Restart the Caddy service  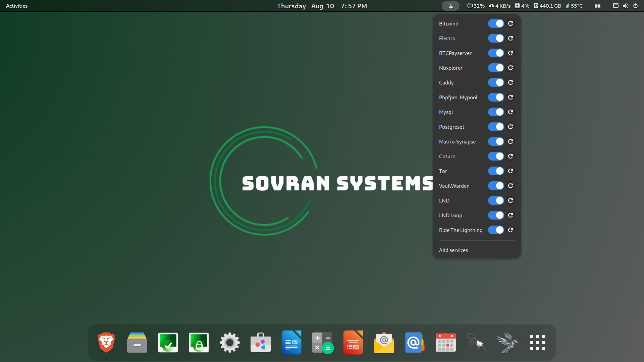click(x=511, y=82)
